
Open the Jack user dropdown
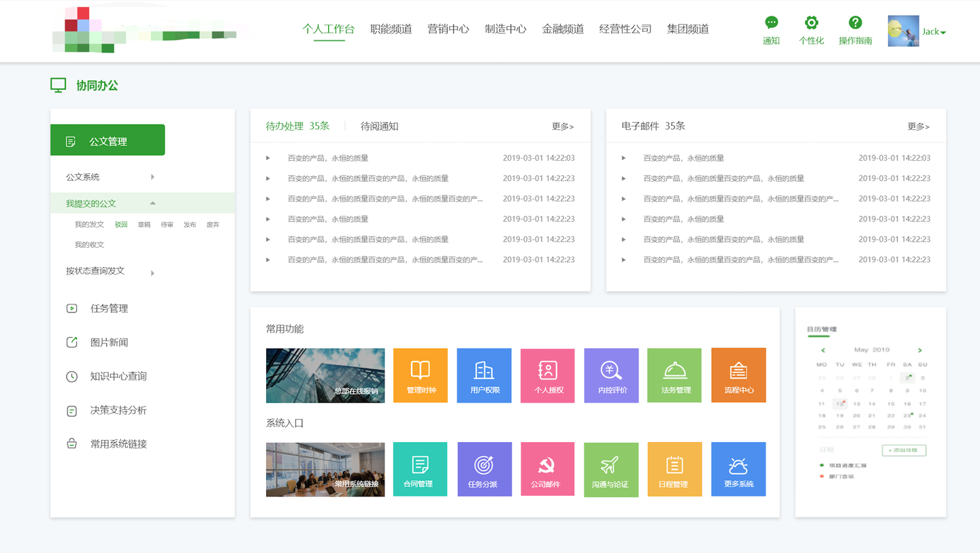934,32
